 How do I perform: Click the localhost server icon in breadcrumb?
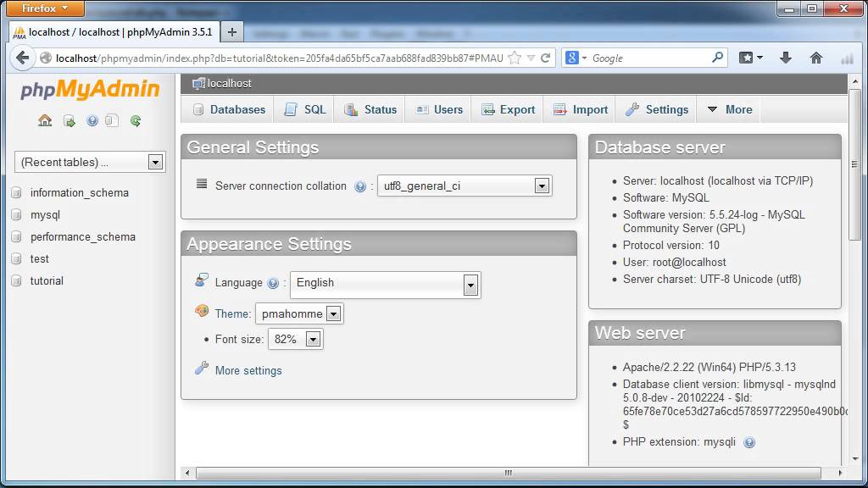point(198,84)
